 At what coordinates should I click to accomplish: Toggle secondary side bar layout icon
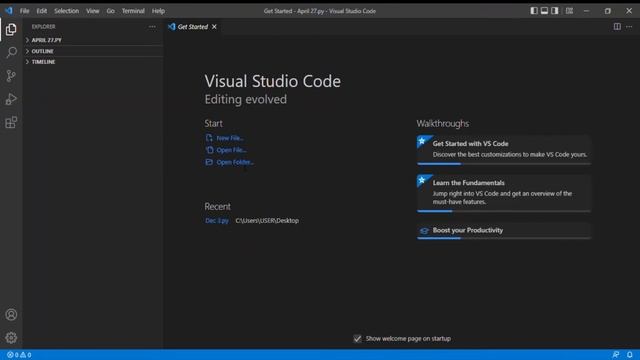[555, 11]
